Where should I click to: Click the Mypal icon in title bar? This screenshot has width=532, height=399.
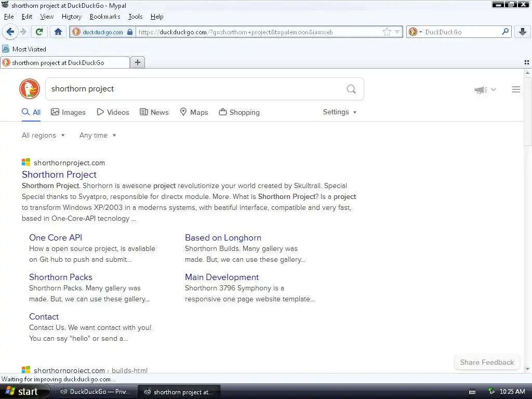click(x=5, y=5)
